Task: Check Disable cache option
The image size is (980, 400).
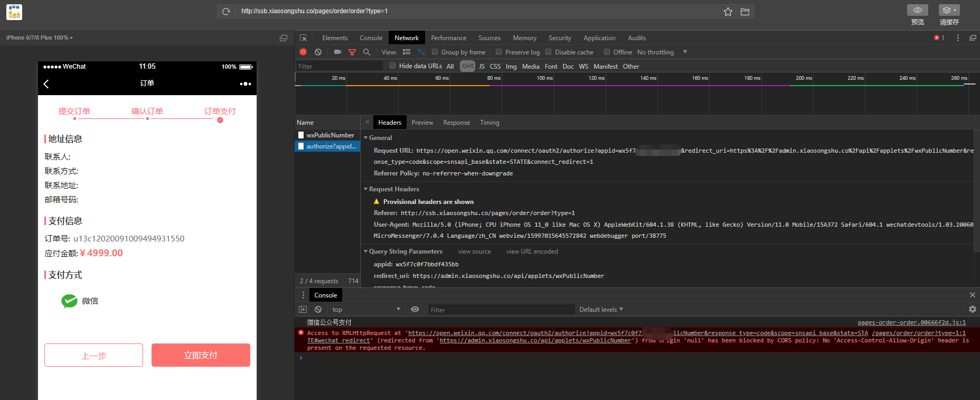Action: [549, 52]
